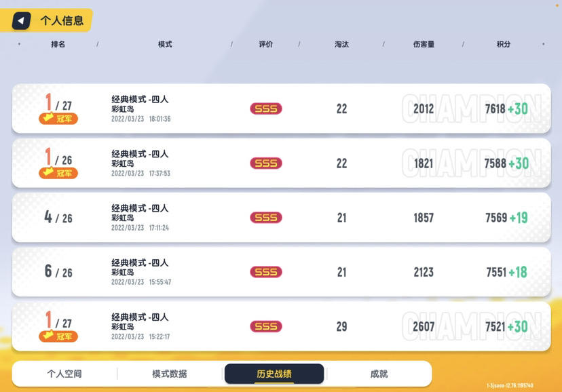This screenshot has height=392, width=562.
Task: Click the 冠军 badge on the 17:37:53 match
Action: tap(58, 173)
